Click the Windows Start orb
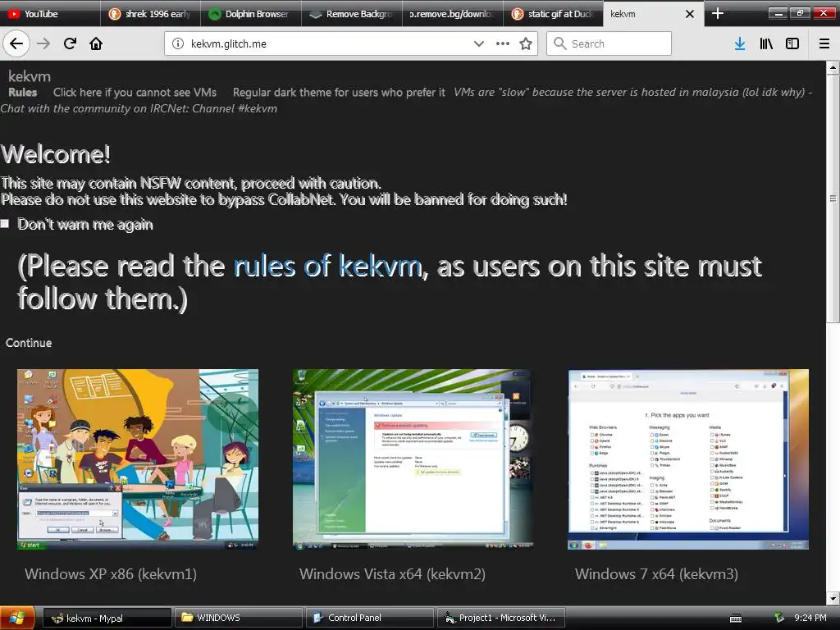This screenshot has width=840, height=630. (17, 618)
